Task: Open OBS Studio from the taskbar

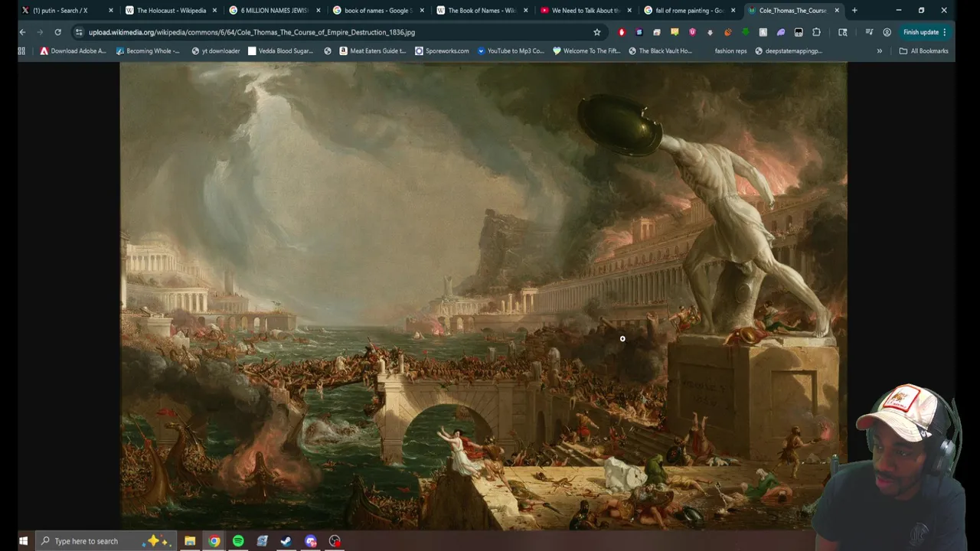Action: pyautogui.click(x=335, y=540)
